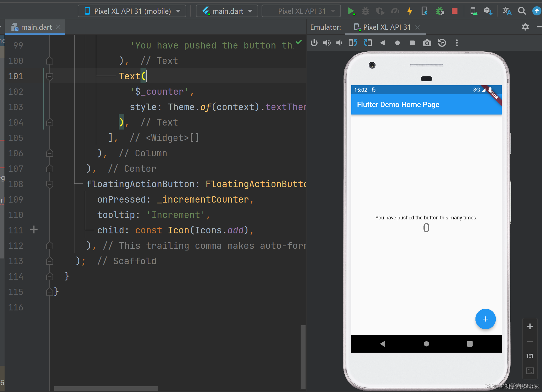
Task: Stop the running app
Action: pyautogui.click(x=455, y=11)
